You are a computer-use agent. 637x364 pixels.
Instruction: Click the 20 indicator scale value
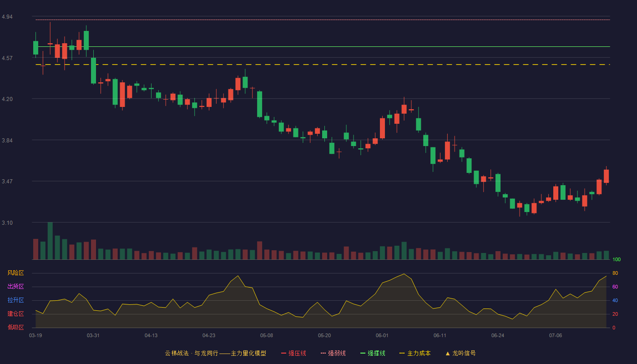point(615,314)
